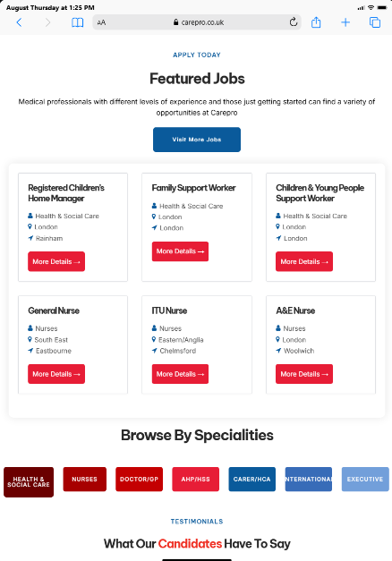Viewport: 392px width, 561px height.
Task: Select the Health & Social Care speciality
Action: tap(29, 482)
